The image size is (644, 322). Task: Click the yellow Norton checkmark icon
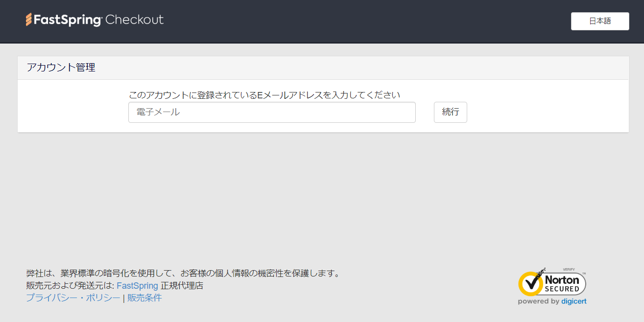click(x=530, y=283)
